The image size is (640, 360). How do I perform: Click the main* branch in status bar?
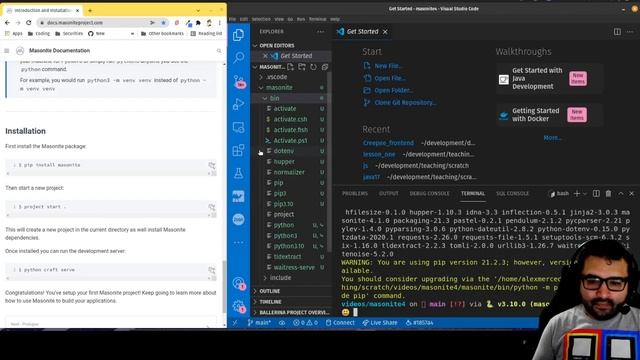coord(259,322)
